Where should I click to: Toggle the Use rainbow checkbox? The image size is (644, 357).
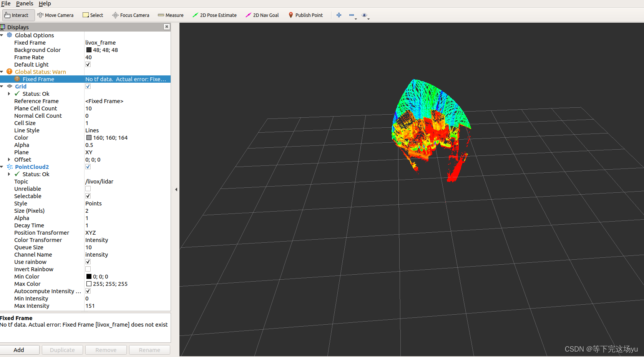pyautogui.click(x=88, y=262)
